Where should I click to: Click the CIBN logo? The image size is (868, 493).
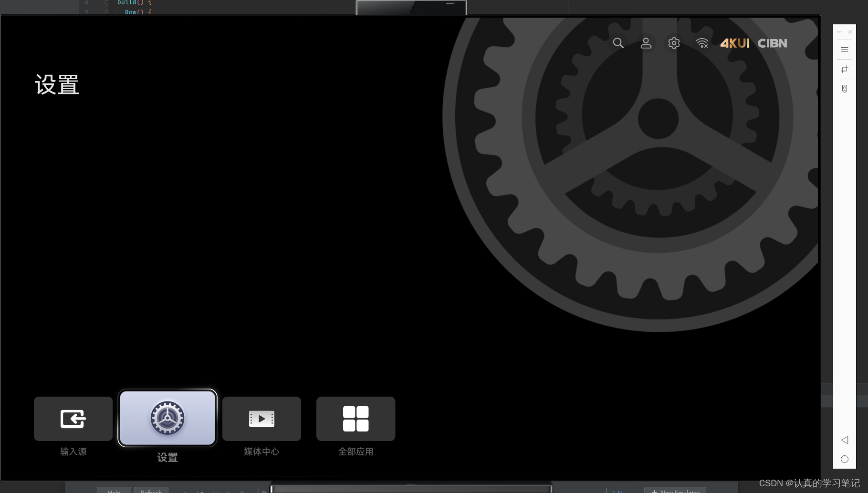coord(772,43)
